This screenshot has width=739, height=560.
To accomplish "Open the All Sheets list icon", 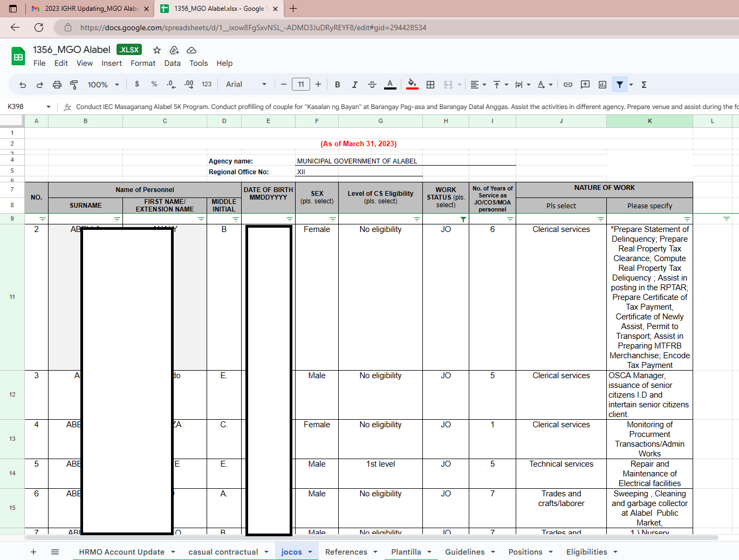I will coord(55,552).
